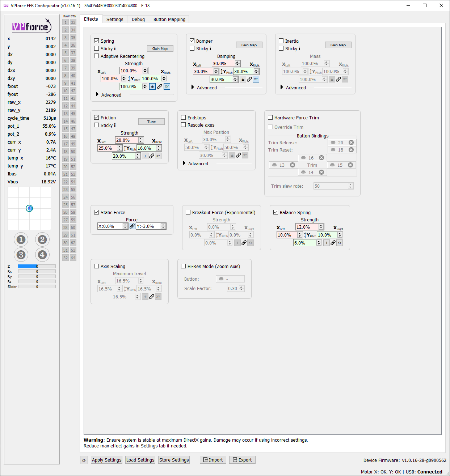Viewport: 450px width, 476px height.
Task: Enable Hi-Res Mode (Zoom Axis)
Action: point(184,266)
